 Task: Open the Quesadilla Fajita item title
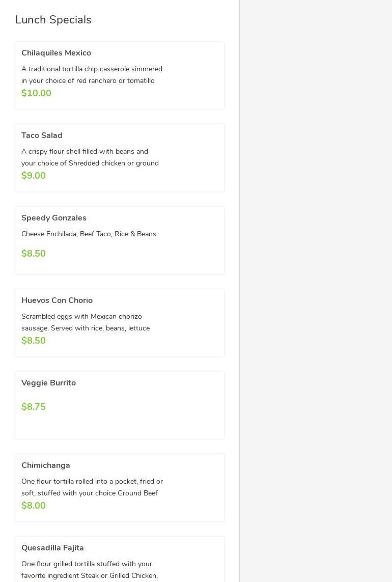click(52, 548)
